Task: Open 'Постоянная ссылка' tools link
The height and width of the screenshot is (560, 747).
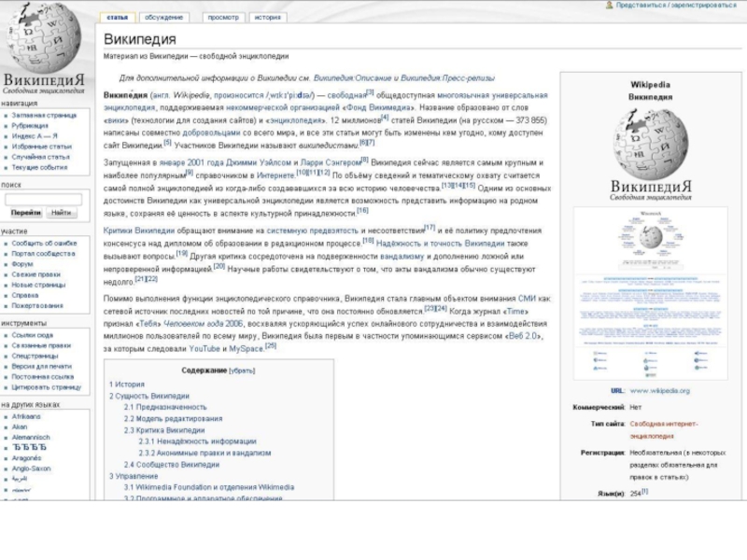Action: click(42, 377)
